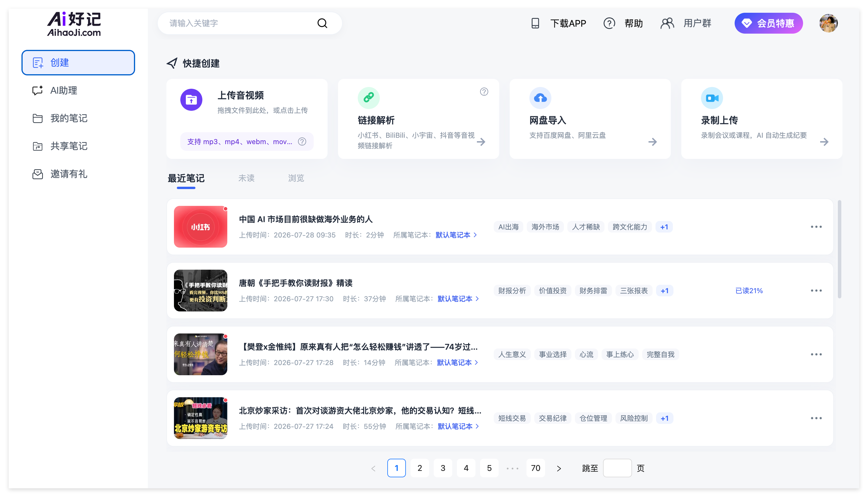The image size is (868, 497).
Task: Click the 录制上传 camera icon
Action: (712, 98)
